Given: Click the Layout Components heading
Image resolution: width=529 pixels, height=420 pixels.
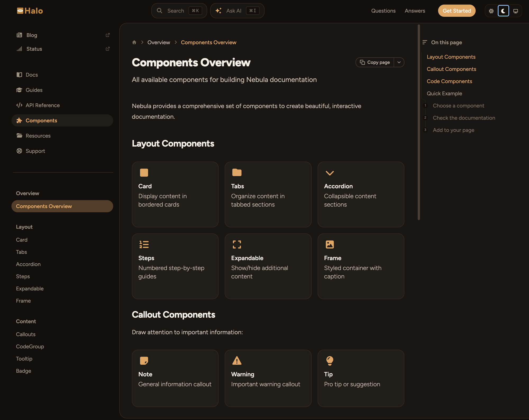Looking at the screenshot, I should coord(173,143).
